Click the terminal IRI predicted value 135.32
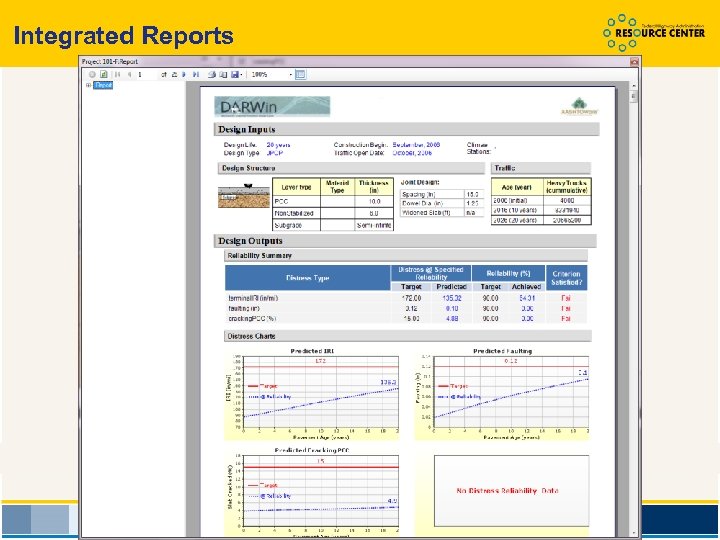Screen dimensions: 720x540 pyautogui.click(x=452, y=298)
